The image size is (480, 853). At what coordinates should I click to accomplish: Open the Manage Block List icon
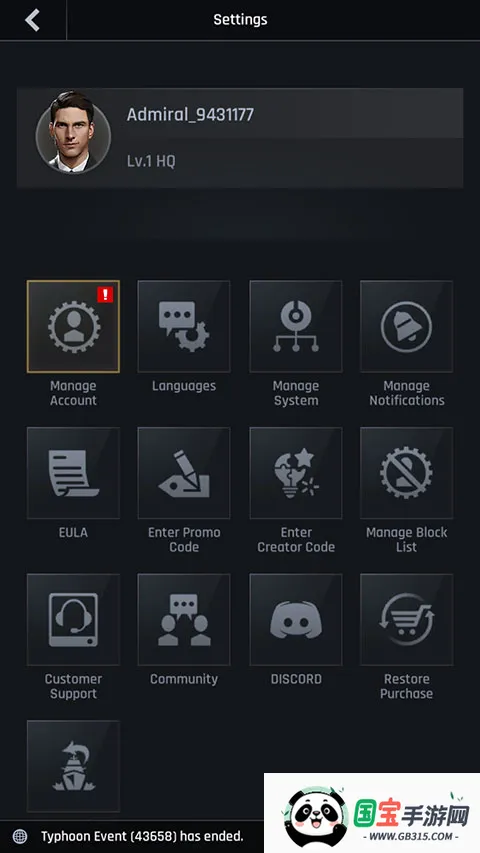407,473
